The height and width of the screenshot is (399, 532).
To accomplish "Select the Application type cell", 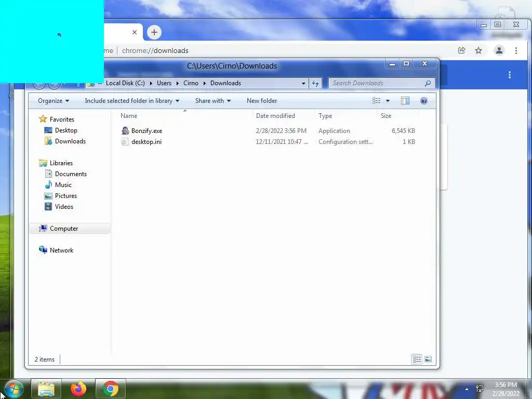I will pyautogui.click(x=334, y=130).
